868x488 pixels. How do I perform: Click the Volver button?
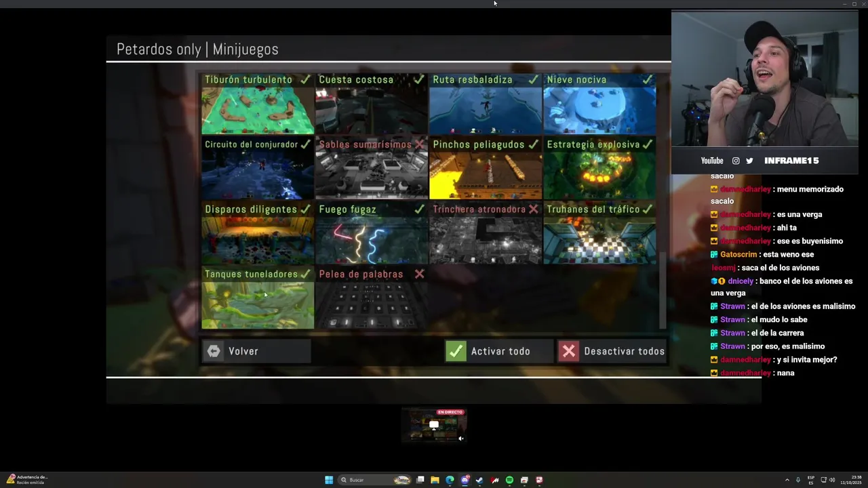[x=256, y=351]
